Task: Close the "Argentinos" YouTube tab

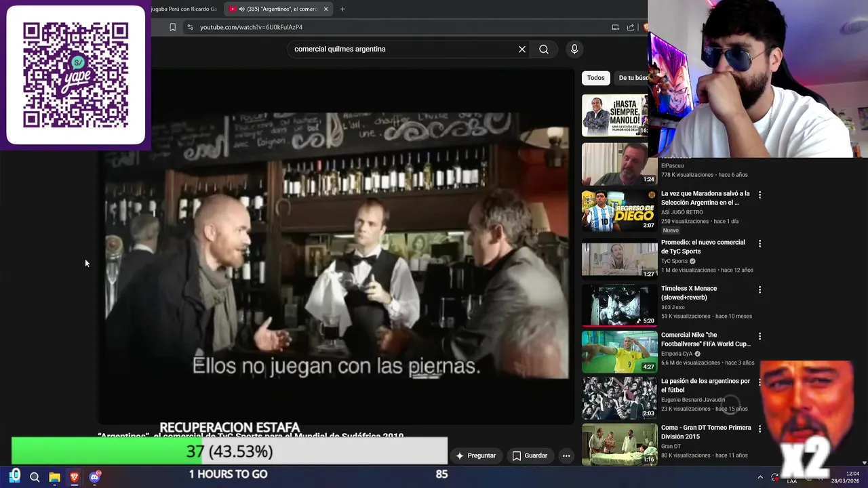Action: pyautogui.click(x=325, y=9)
